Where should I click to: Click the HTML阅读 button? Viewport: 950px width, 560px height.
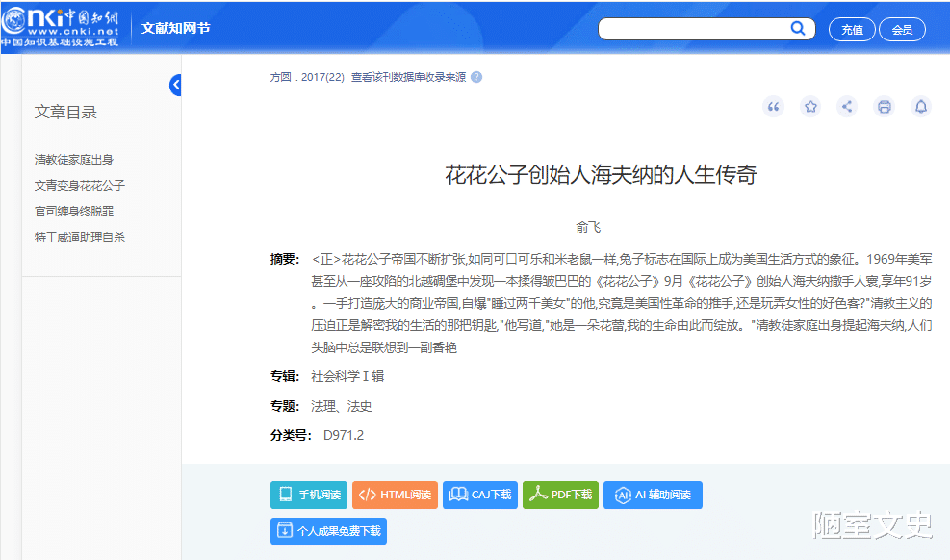coord(395,495)
